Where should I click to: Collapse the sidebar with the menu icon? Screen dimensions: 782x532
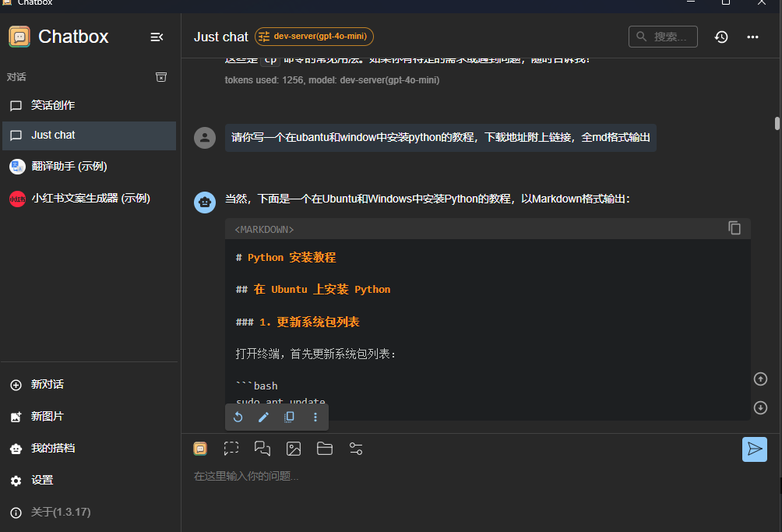pos(157,37)
